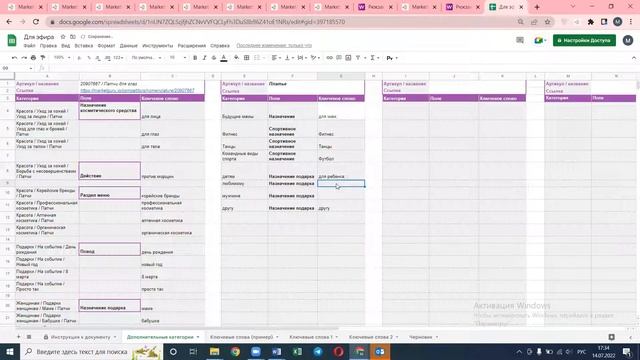The image size is (640, 360).
Task: Toggle bold formatting
Action: (x=195, y=58)
